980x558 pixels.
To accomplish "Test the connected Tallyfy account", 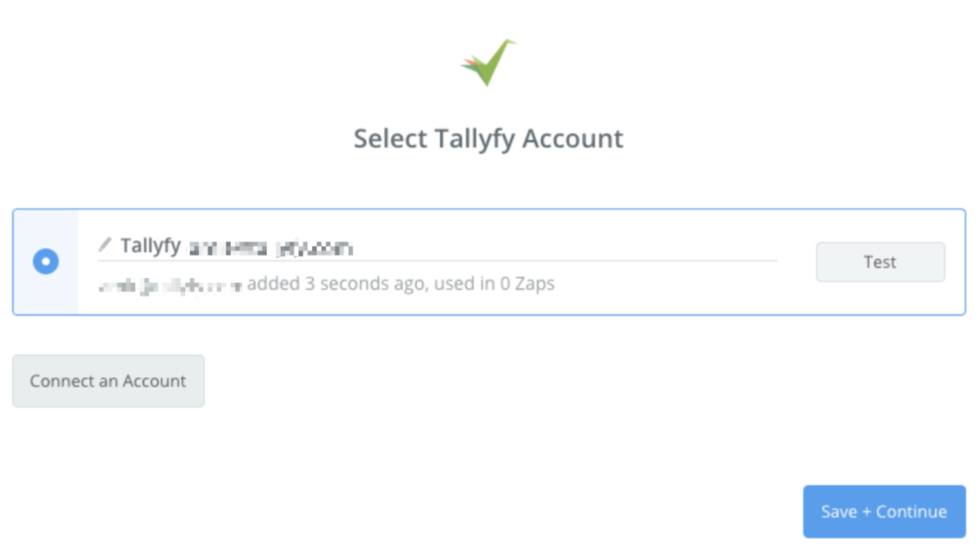I will click(x=880, y=262).
